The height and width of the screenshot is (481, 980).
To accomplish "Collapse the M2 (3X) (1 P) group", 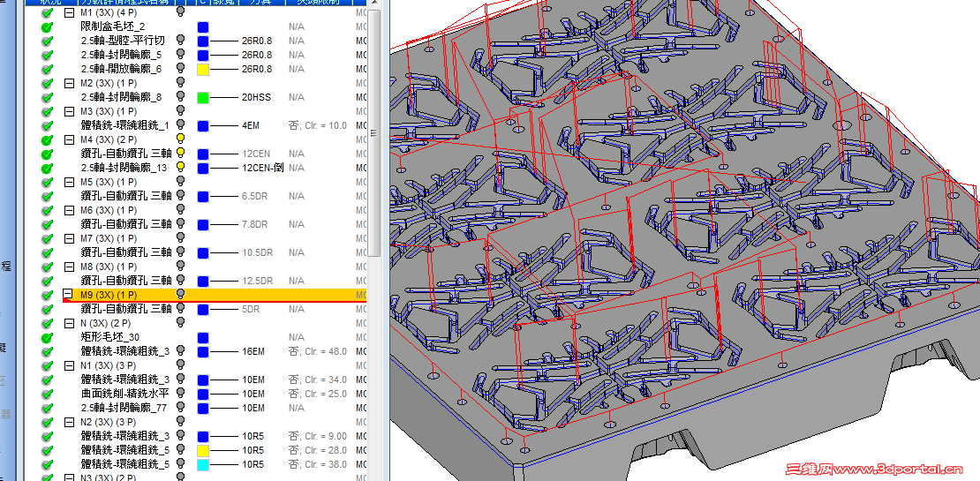I will tap(70, 83).
